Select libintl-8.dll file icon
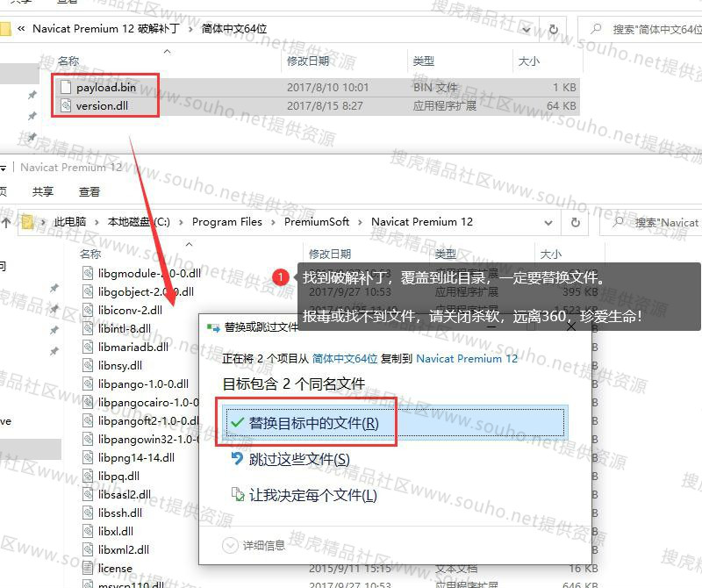This screenshot has height=588, width=702. tap(89, 328)
